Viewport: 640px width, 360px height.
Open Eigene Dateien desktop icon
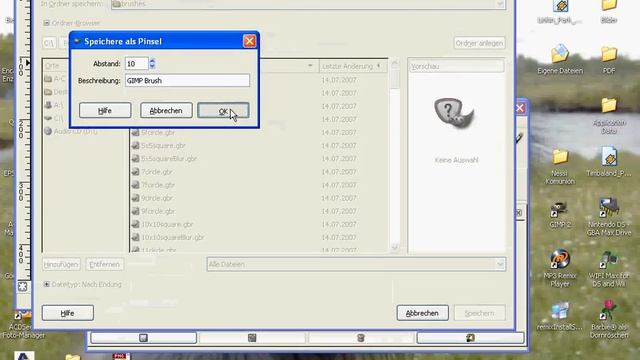tap(560, 60)
